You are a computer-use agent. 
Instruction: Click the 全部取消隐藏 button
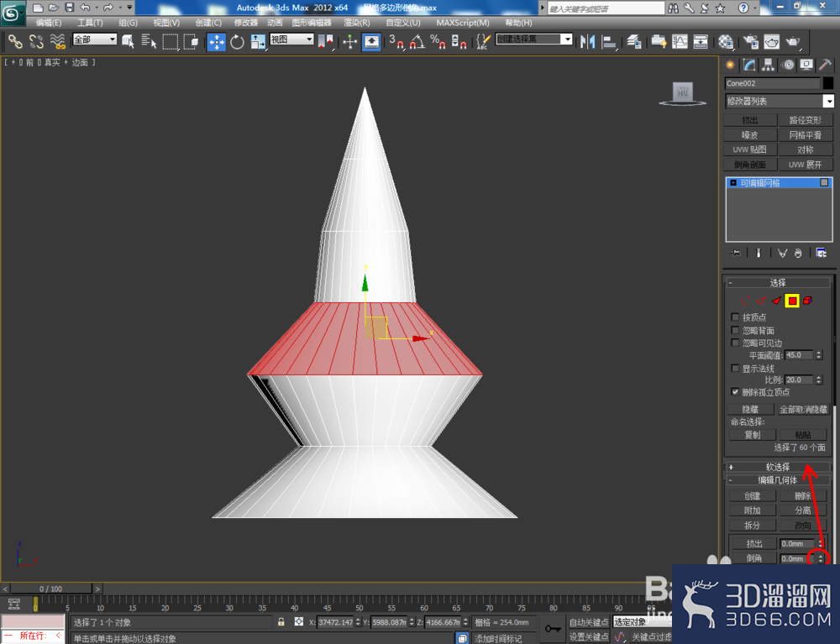pyautogui.click(x=802, y=410)
